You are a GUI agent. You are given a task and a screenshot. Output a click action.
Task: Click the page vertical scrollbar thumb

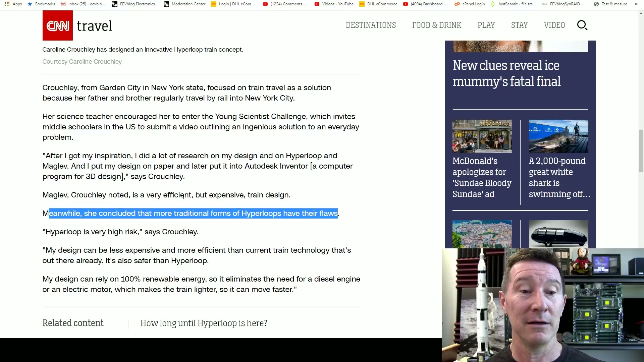coord(641,151)
